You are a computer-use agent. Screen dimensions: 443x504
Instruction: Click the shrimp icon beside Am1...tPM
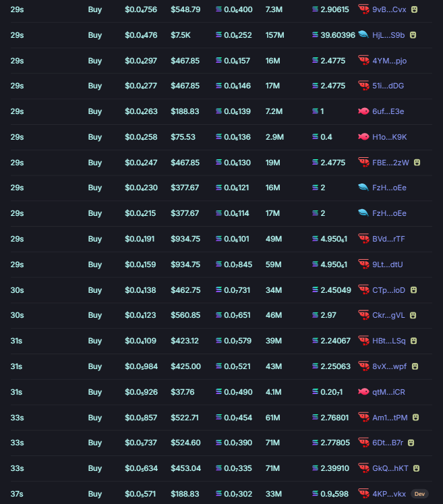tap(363, 417)
